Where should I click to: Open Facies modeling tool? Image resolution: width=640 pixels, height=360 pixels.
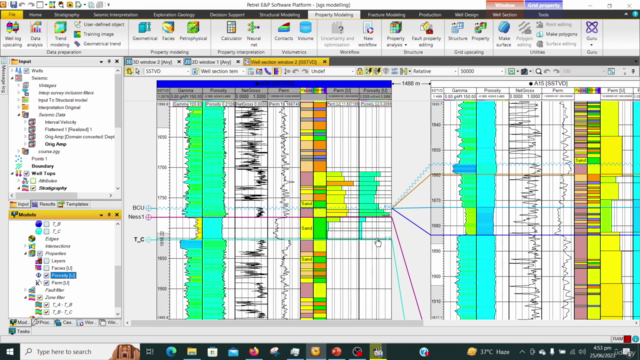click(168, 31)
